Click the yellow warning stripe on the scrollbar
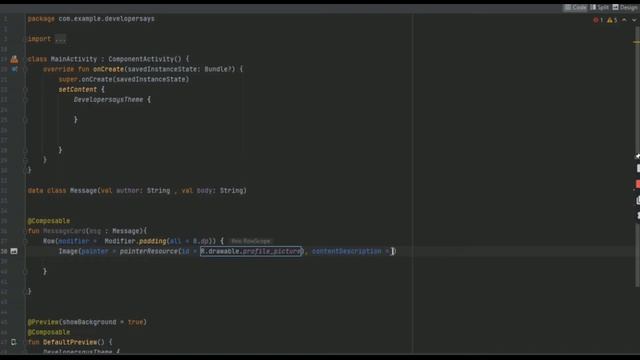640x360 pixels. point(637,42)
